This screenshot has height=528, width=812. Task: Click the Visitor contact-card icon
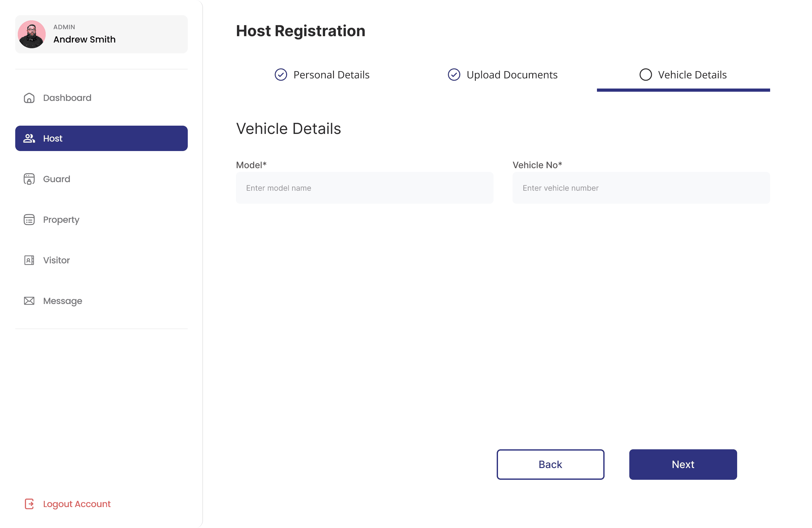pos(29,260)
